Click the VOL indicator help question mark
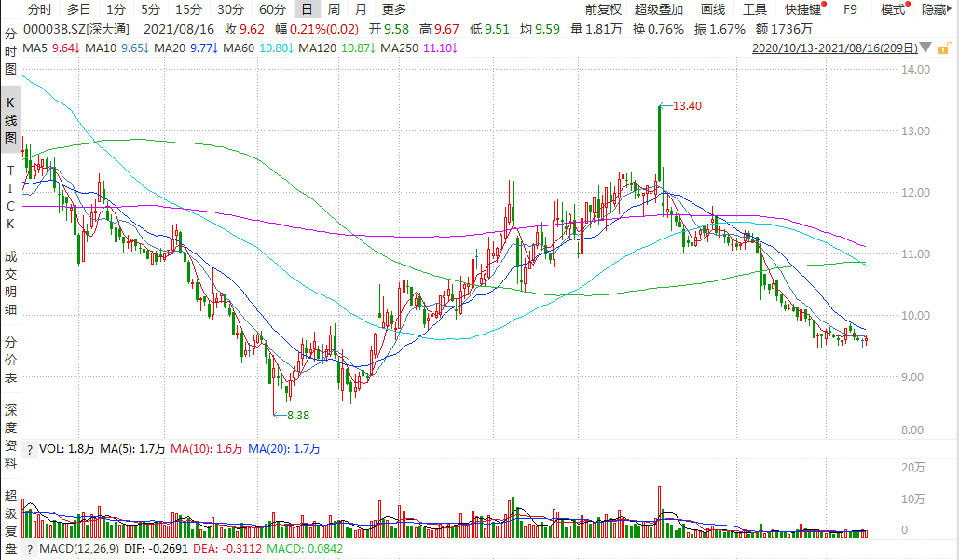 (30, 450)
